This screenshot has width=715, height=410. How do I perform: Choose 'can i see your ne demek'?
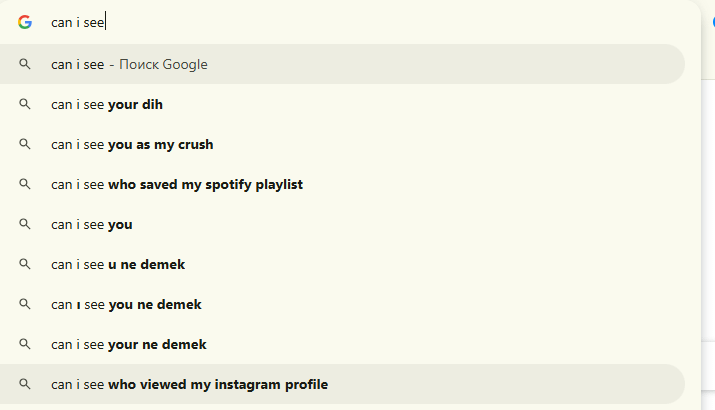click(342, 344)
